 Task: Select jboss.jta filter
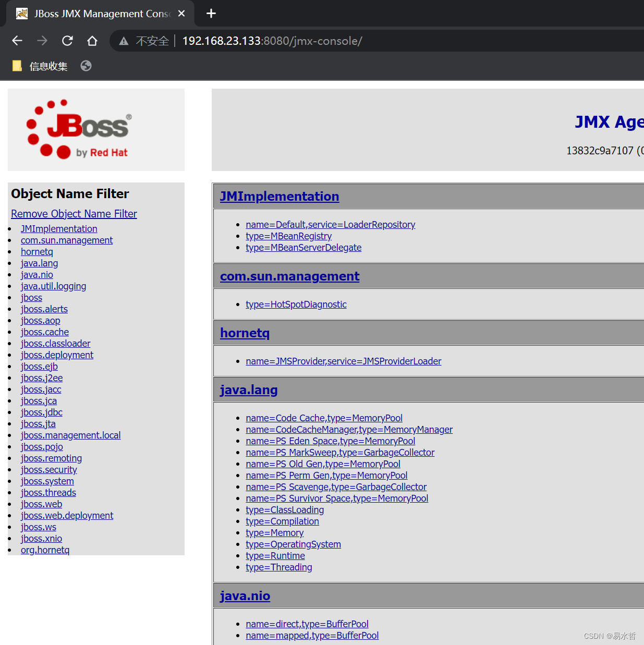38,424
